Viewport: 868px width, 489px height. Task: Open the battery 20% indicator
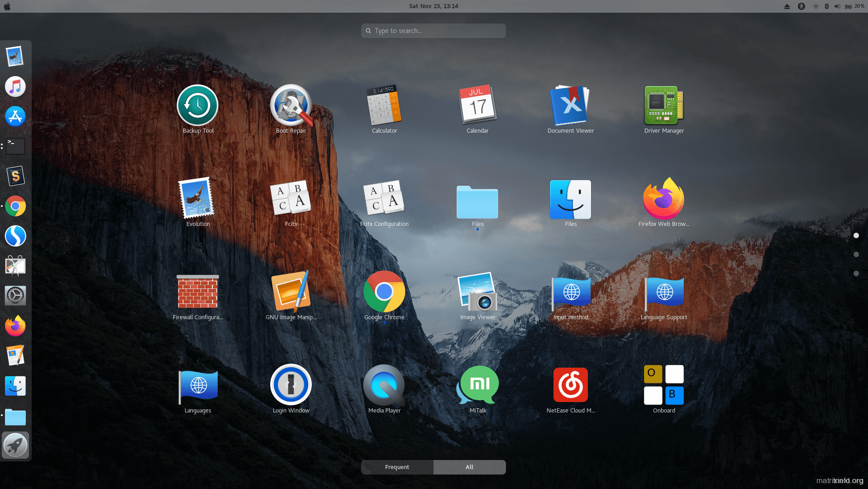pos(854,6)
